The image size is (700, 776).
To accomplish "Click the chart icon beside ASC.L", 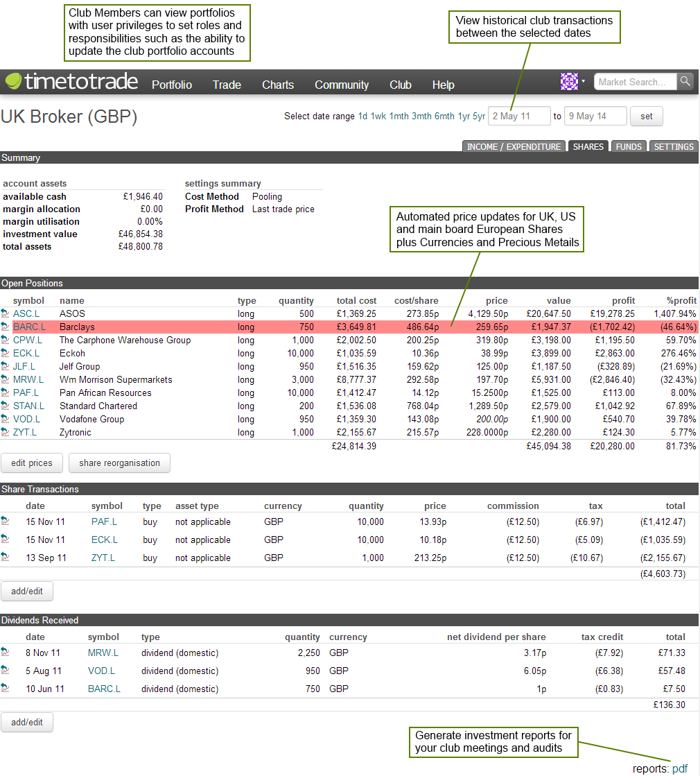I will point(6,313).
